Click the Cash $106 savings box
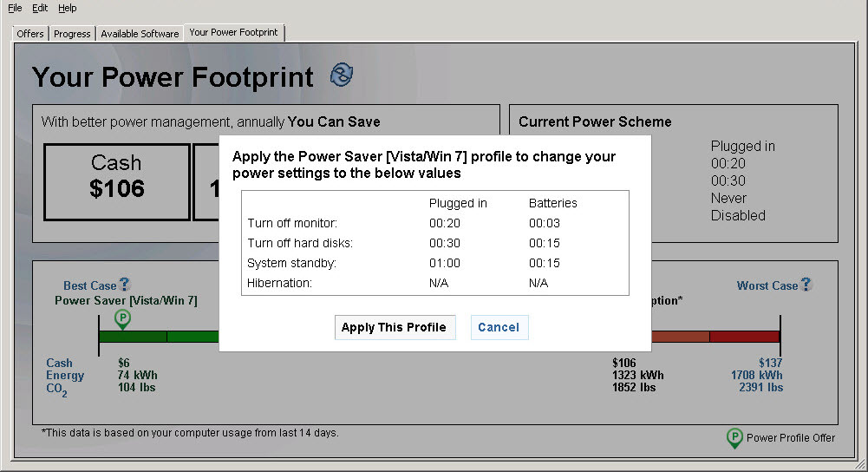The width and height of the screenshot is (868, 472). point(117,181)
